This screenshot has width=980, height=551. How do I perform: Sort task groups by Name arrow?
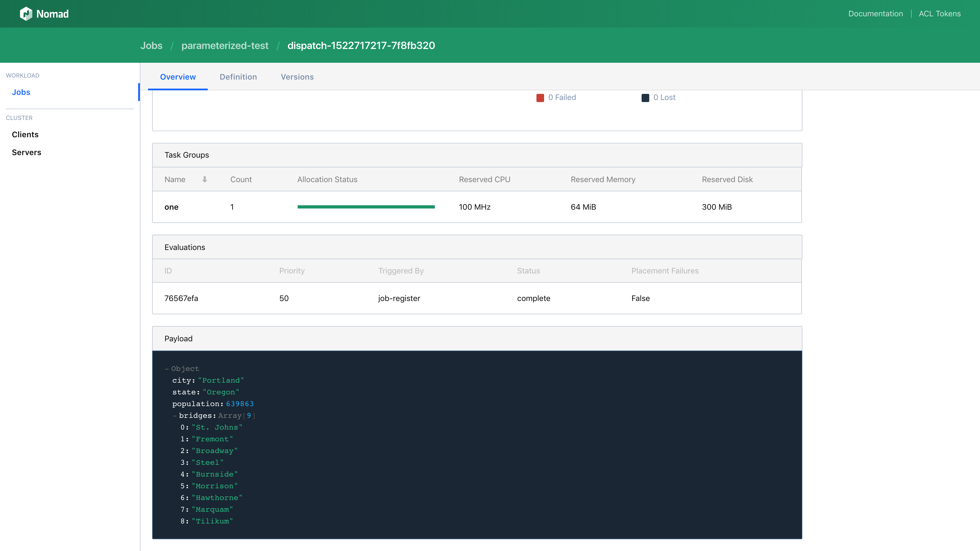click(205, 180)
